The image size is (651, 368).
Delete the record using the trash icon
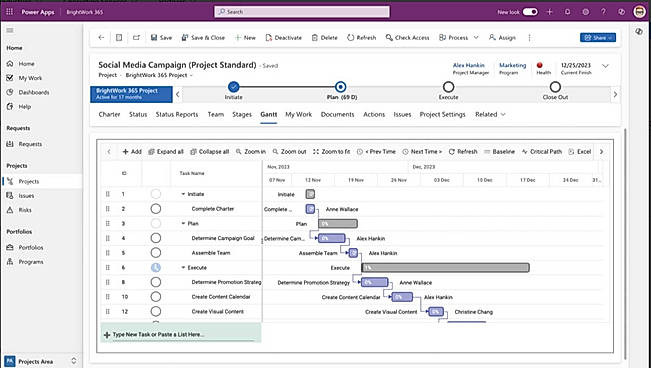click(315, 37)
